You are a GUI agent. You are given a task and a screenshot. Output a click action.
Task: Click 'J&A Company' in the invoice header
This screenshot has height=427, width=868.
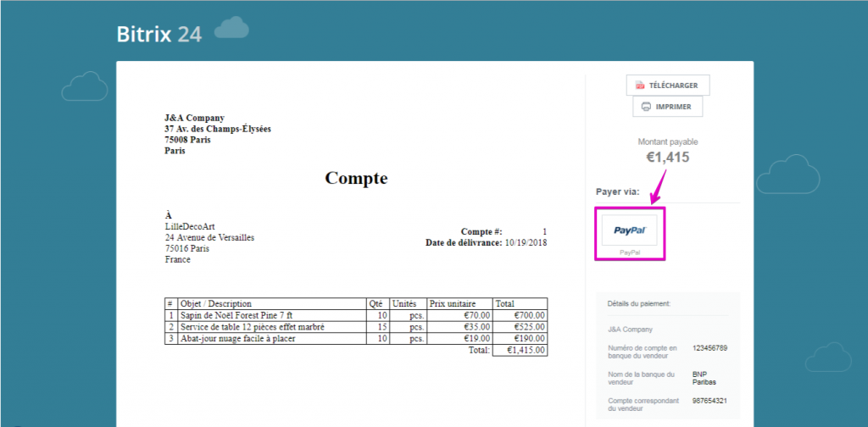click(194, 118)
